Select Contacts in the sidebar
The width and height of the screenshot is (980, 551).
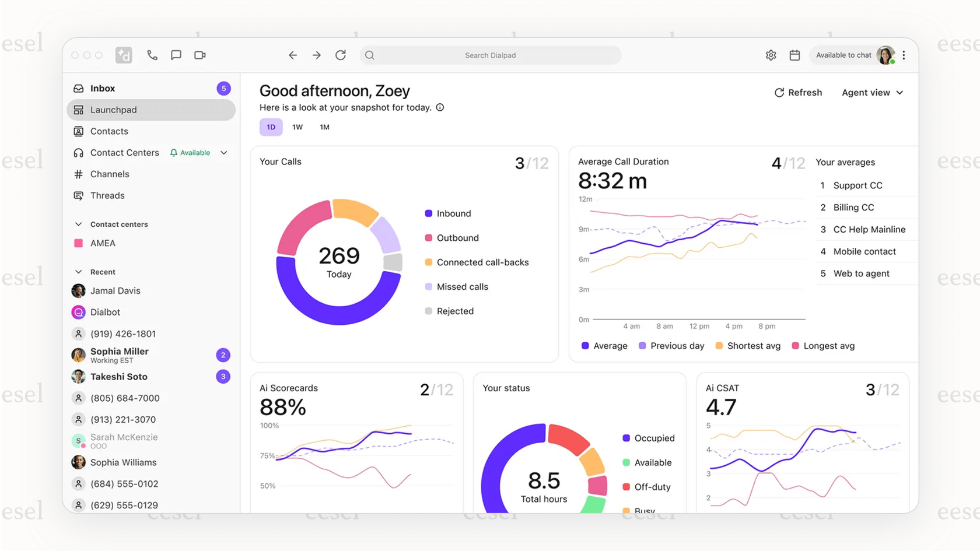click(109, 131)
